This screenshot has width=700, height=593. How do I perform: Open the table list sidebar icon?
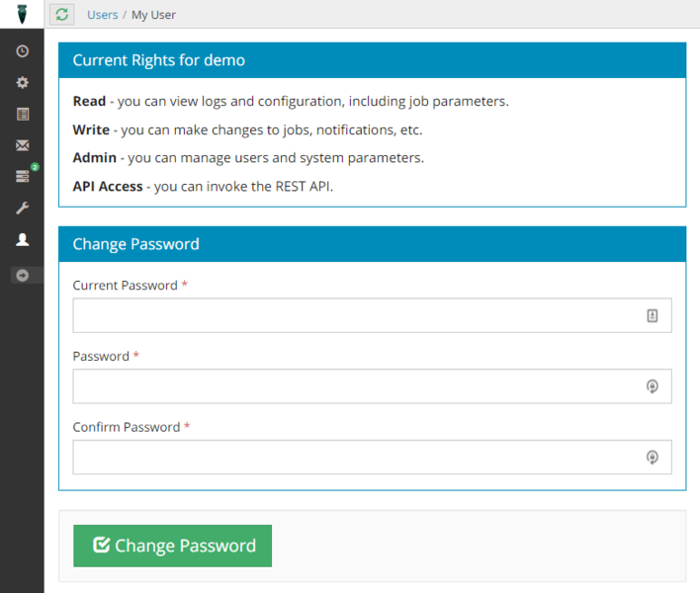click(x=23, y=115)
